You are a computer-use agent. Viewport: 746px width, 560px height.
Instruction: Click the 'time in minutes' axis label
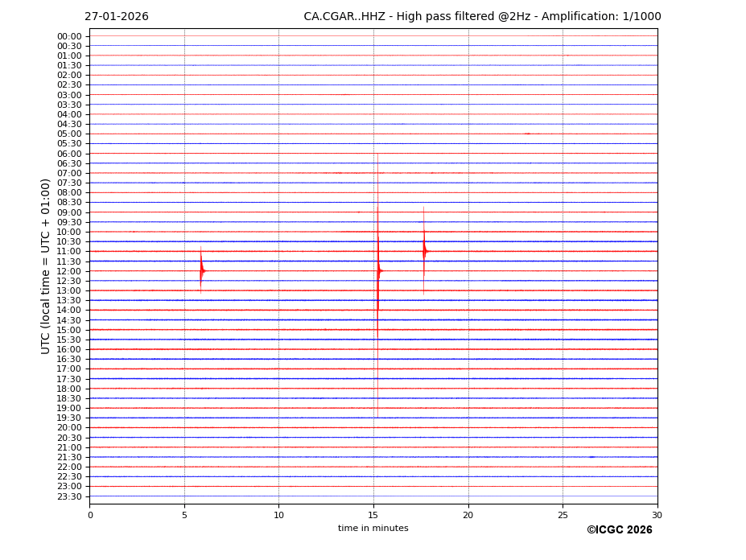point(373,529)
